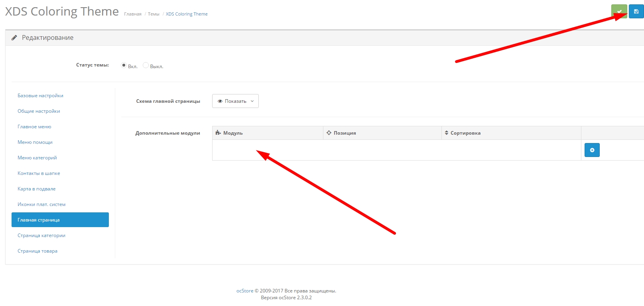This screenshot has width=644, height=306.
Task: Sort by the 'Сортировка' column header
Action: pyautogui.click(x=465, y=133)
